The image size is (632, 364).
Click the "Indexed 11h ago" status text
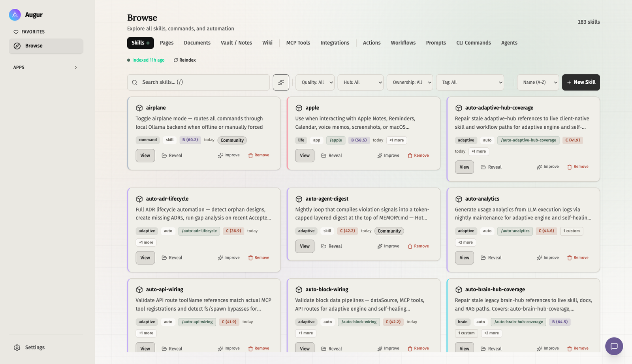148,60
